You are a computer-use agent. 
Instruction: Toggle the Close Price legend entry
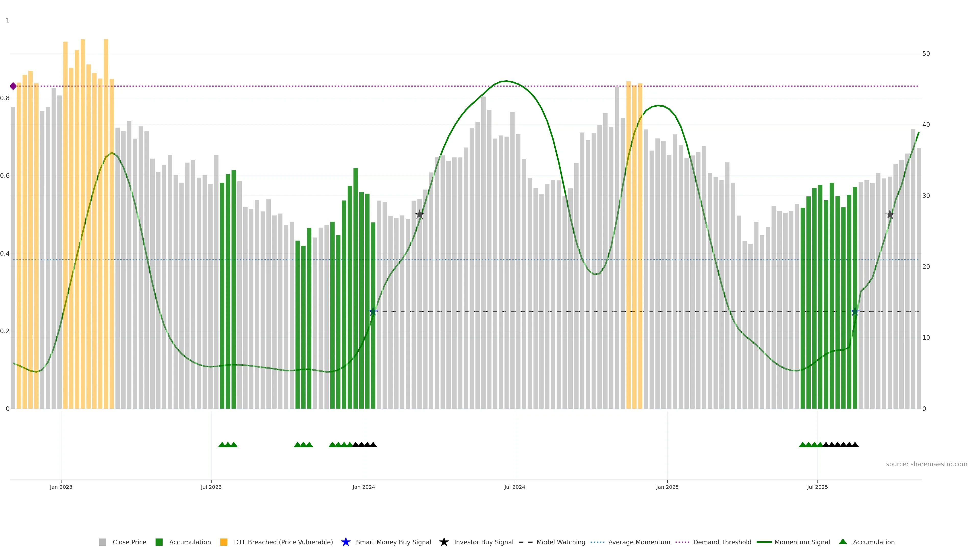coord(129,542)
